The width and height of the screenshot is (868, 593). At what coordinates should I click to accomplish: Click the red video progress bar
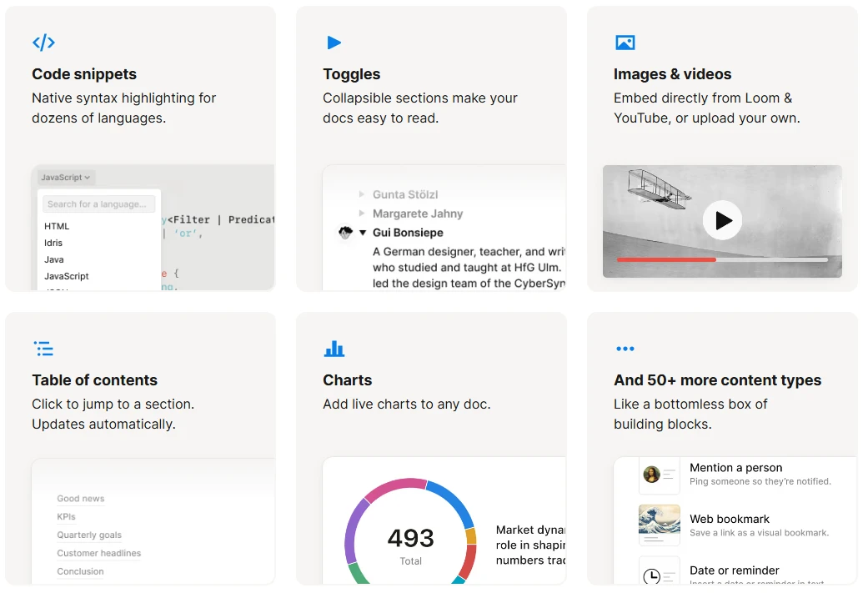point(666,259)
